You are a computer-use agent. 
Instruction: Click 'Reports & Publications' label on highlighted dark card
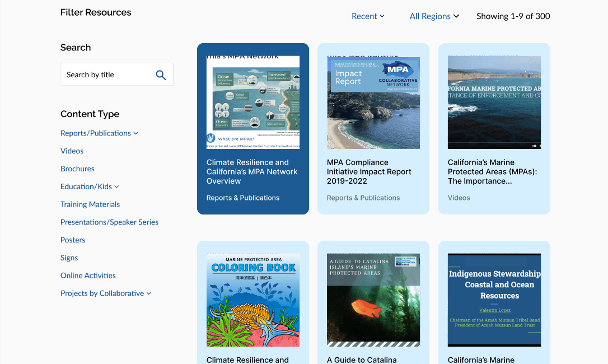[x=243, y=198]
